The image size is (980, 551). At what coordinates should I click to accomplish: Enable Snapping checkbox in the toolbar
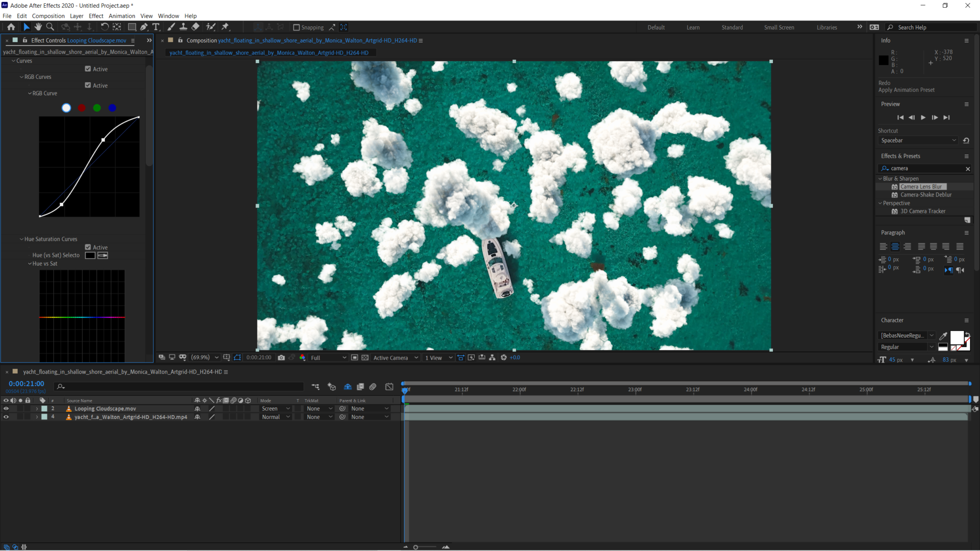pos(297,27)
